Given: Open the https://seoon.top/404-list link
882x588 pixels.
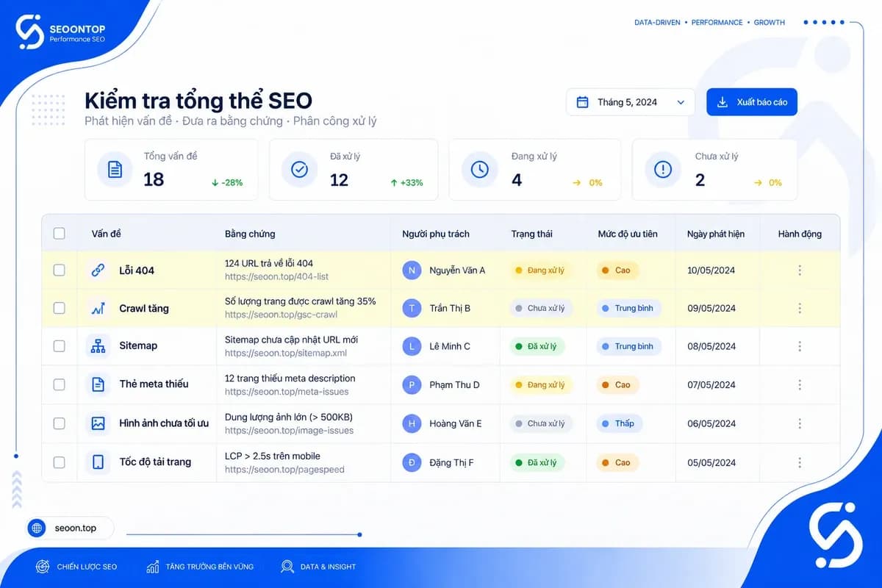Looking at the screenshot, I should [276, 277].
